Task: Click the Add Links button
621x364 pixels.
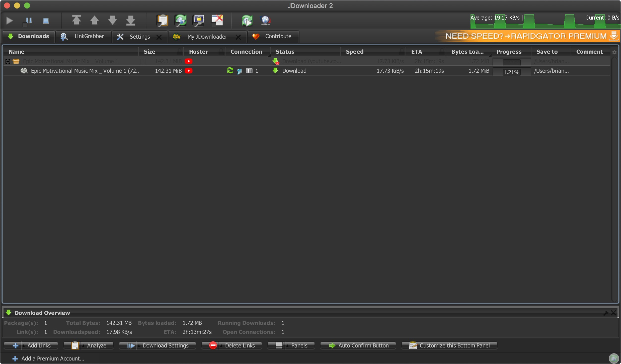Action: (31, 345)
